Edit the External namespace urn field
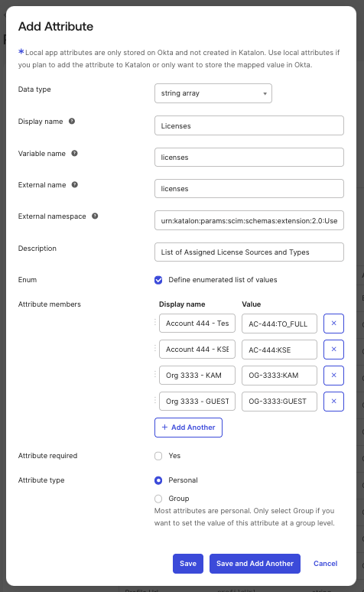 click(x=249, y=220)
